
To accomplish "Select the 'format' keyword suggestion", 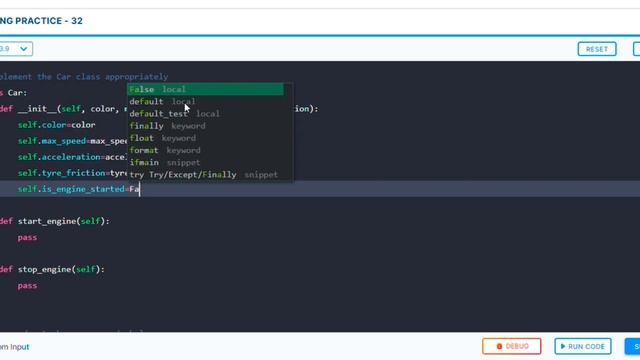I will [x=205, y=150].
